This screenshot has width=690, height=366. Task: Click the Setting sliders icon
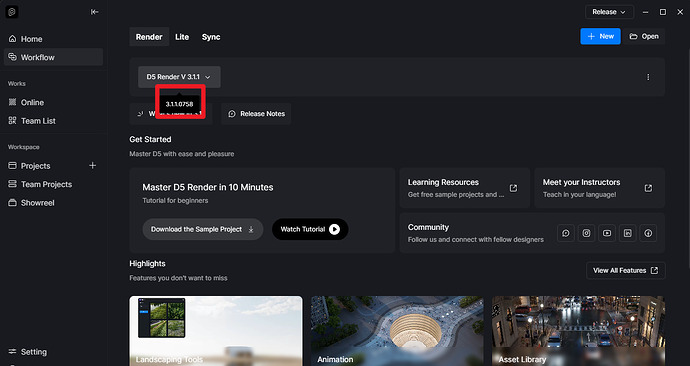click(12, 351)
